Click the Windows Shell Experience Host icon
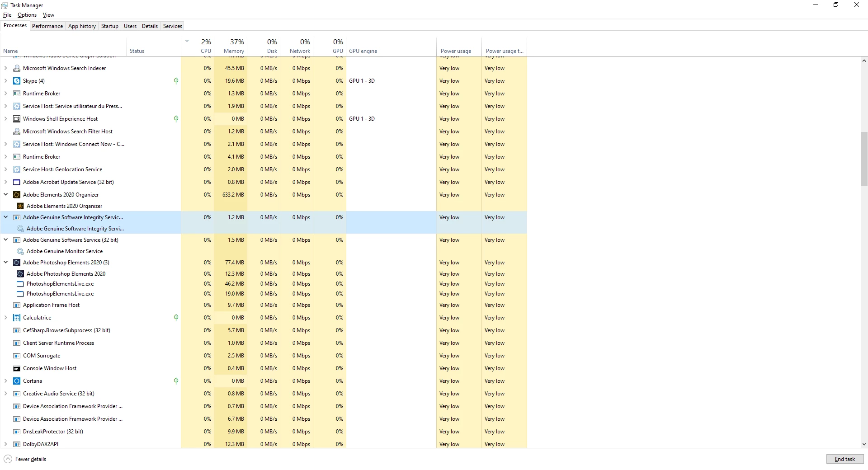Viewport: 868px width, 470px height. 17,119
